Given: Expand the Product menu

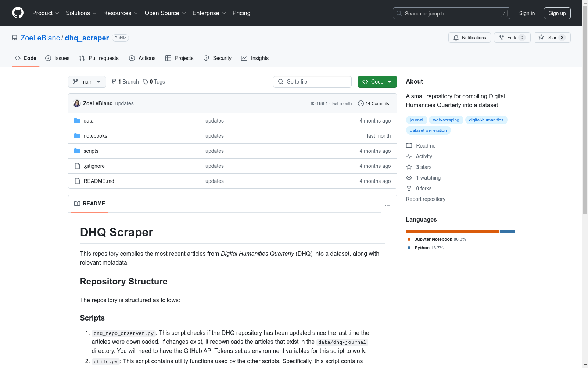Looking at the screenshot, I should (x=46, y=13).
